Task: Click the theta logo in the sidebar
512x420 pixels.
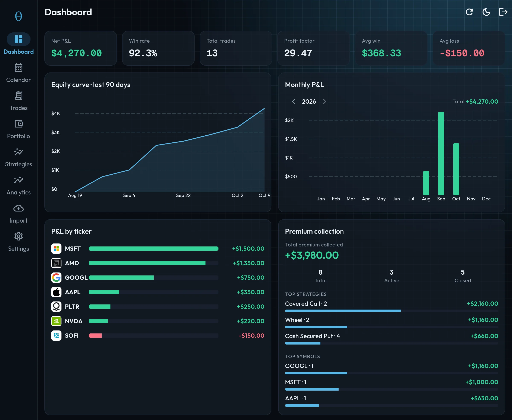Action: (19, 16)
